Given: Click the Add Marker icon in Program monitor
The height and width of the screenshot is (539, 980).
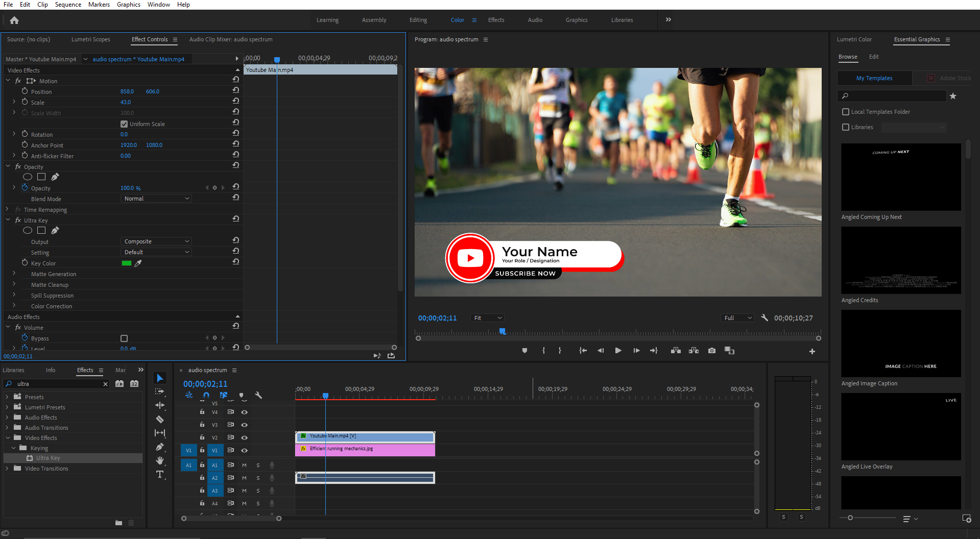Looking at the screenshot, I should pyautogui.click(x=524, y=351).
